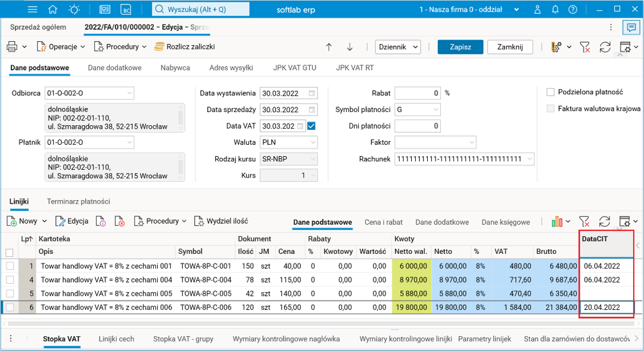The height and width of the screenshot is (351, 644).
Task: Open the Adres wysyłki tab
Action: pyautogui.click(x=231, y=68)
